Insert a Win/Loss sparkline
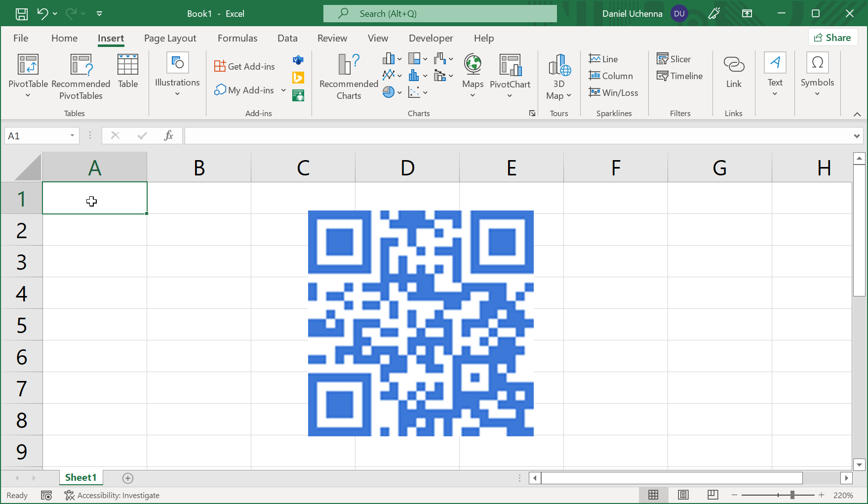Image resolution: width=868 pixels, height=504 pixels. pos(614,92)
